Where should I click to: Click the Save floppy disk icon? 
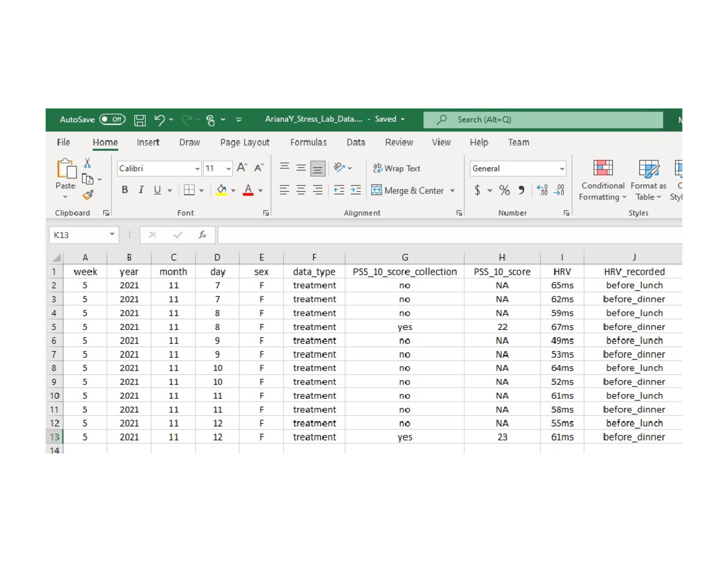(x=140, y=120)
